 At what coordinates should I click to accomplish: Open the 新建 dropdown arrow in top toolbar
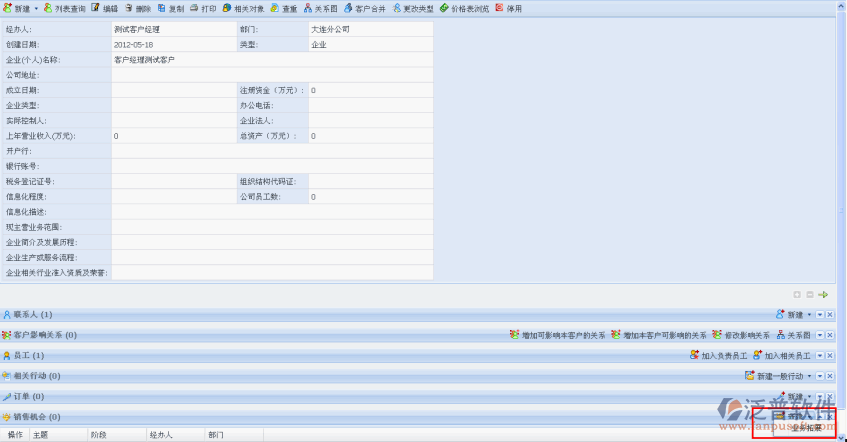pos(36,8)
